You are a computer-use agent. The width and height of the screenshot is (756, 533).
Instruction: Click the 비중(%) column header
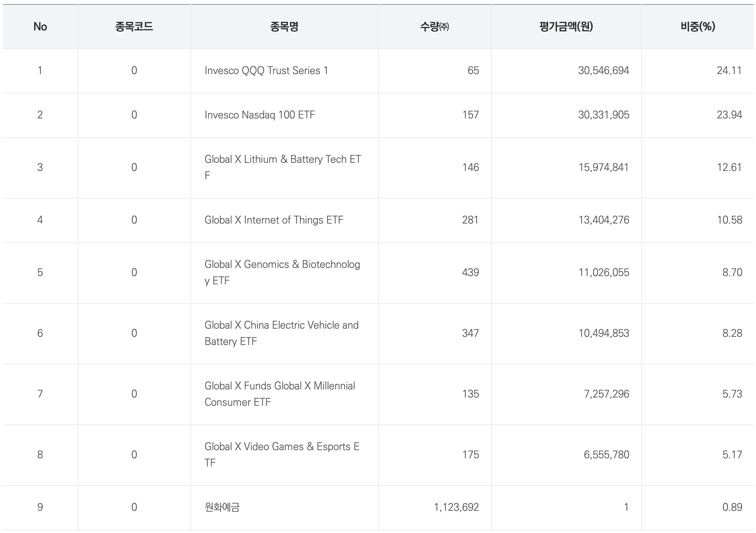(697, 27)
